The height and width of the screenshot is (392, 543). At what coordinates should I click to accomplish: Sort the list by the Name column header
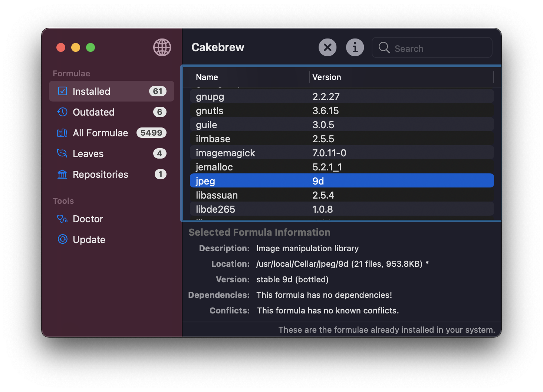tap(207, 77)
